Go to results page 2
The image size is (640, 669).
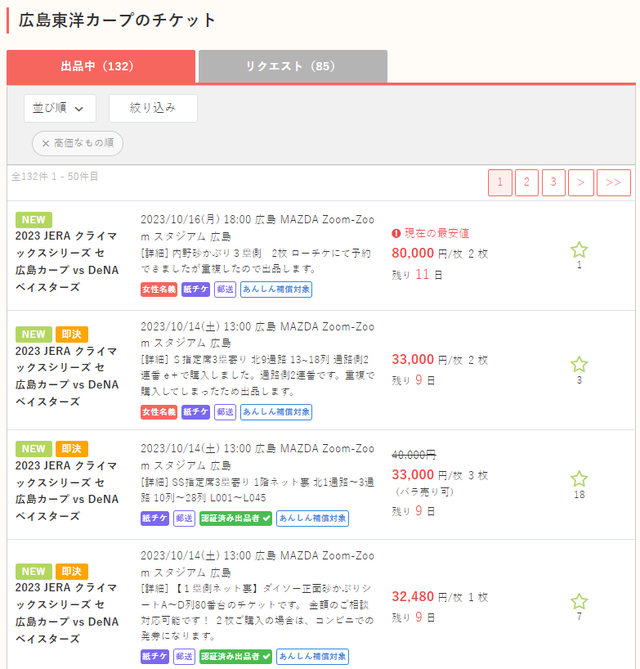[x=527, y=183]
